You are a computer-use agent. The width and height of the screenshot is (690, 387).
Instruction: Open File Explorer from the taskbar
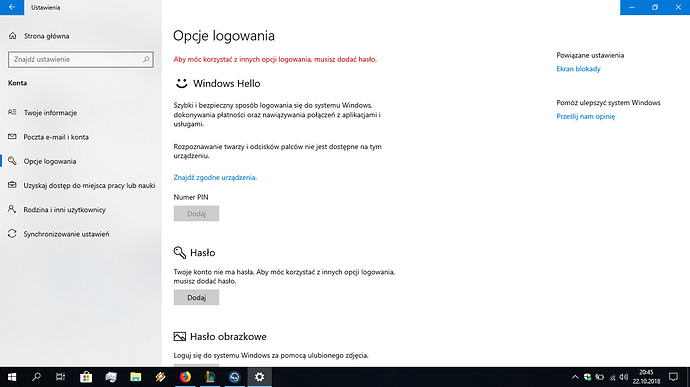click(x=136, y=377)
